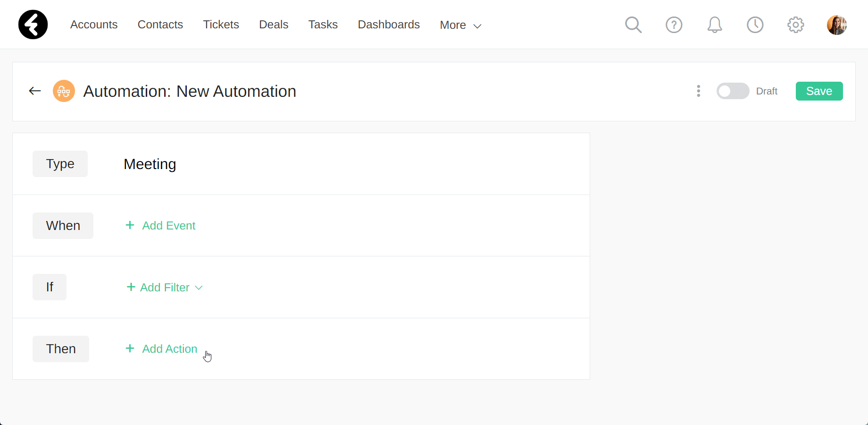Open the user profile avatar

[x=836, y=25]
